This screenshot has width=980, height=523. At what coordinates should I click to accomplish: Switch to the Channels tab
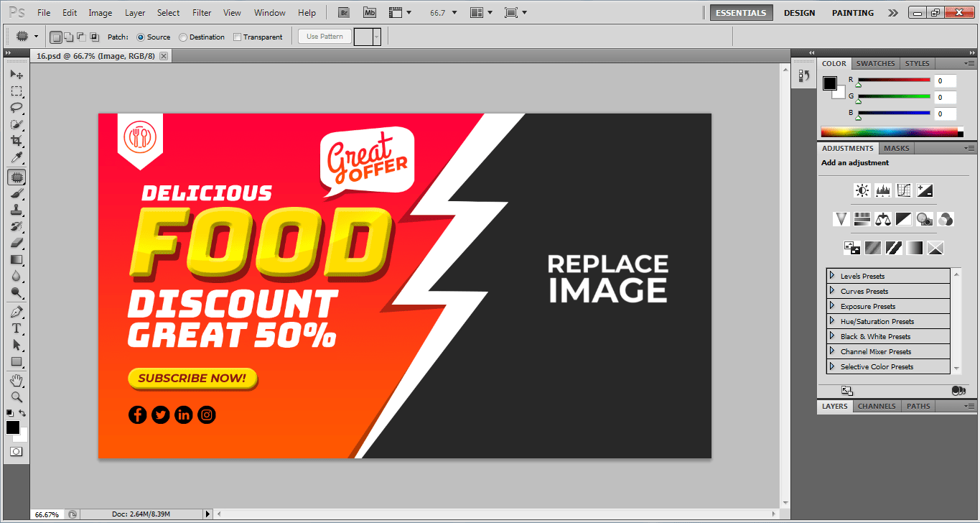(877, 406)
